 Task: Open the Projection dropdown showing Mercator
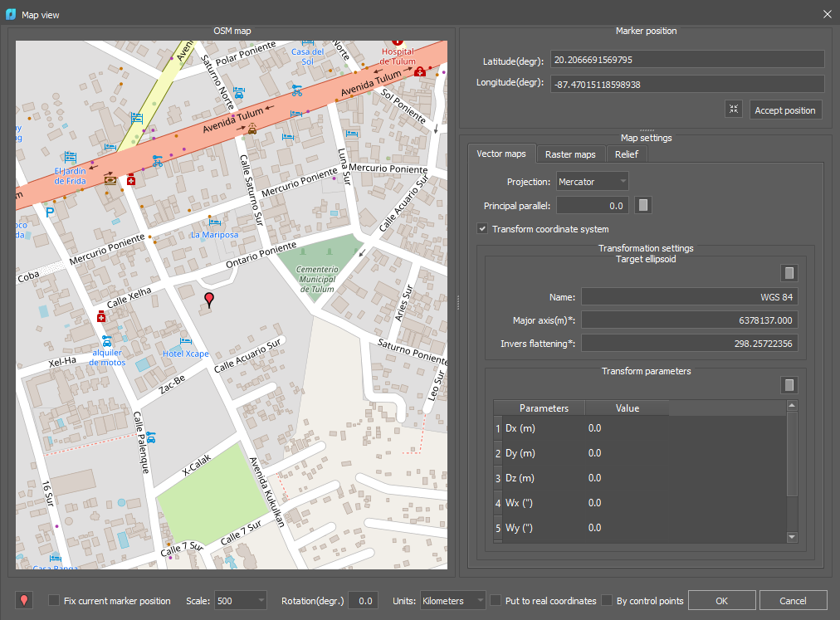click(592, 181)
